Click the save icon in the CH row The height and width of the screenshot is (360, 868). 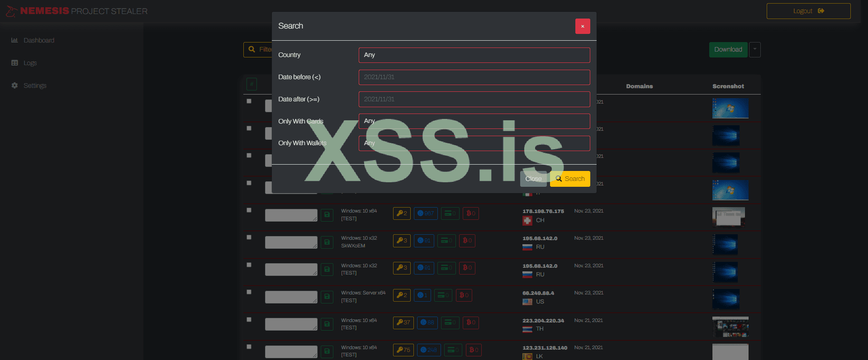(x=327, y=215)
